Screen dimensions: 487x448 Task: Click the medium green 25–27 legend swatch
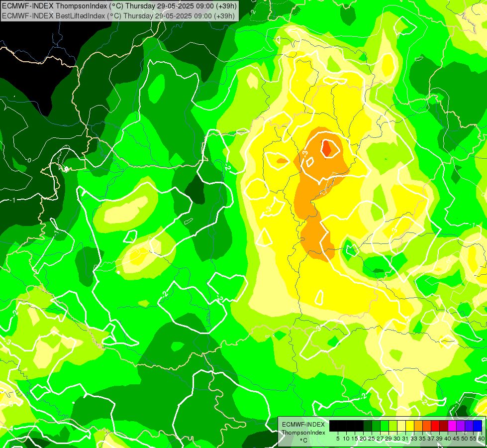point(376,426)
